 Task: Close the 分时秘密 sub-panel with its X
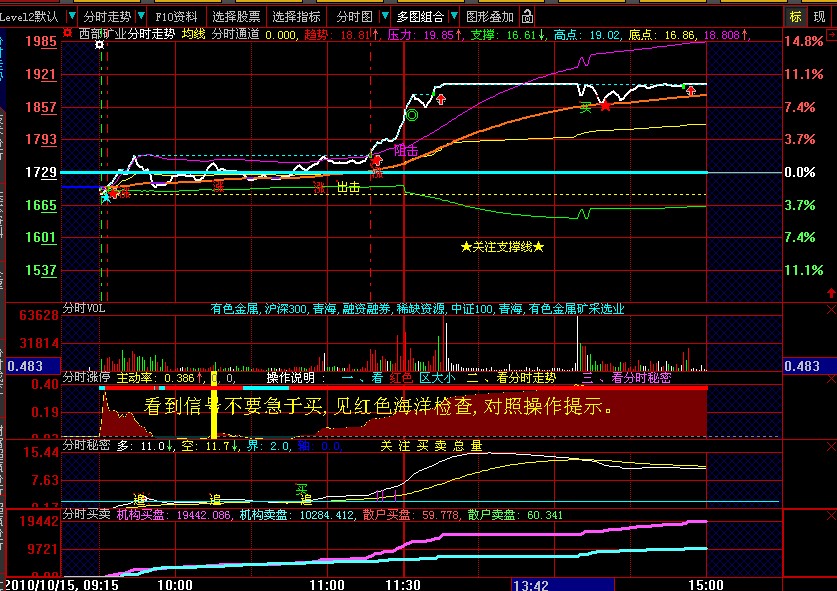(x=831, y=446)
